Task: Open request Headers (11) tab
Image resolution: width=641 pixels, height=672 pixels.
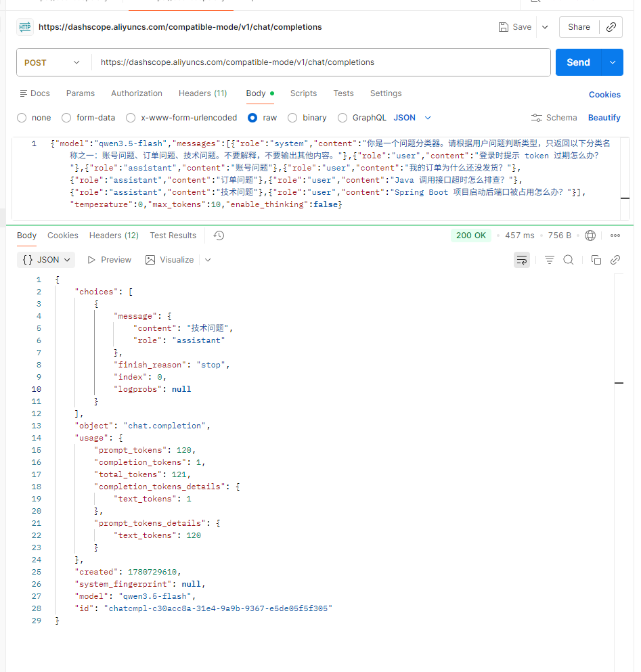Action: tap(203, 93)
